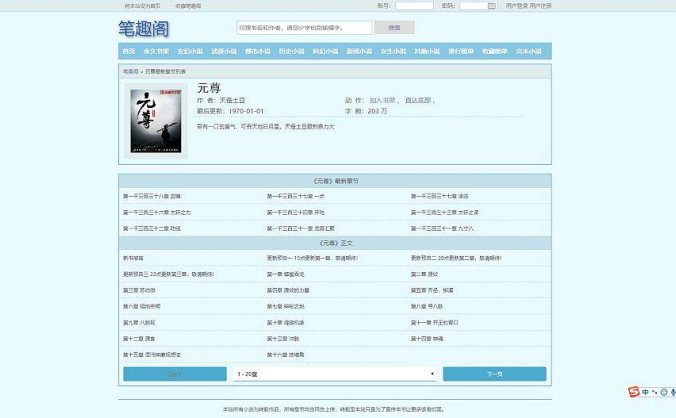The height and width of the screenshot is (418, 676).
Task: Open the 都市小说 category tab
Action: (258, 51)
